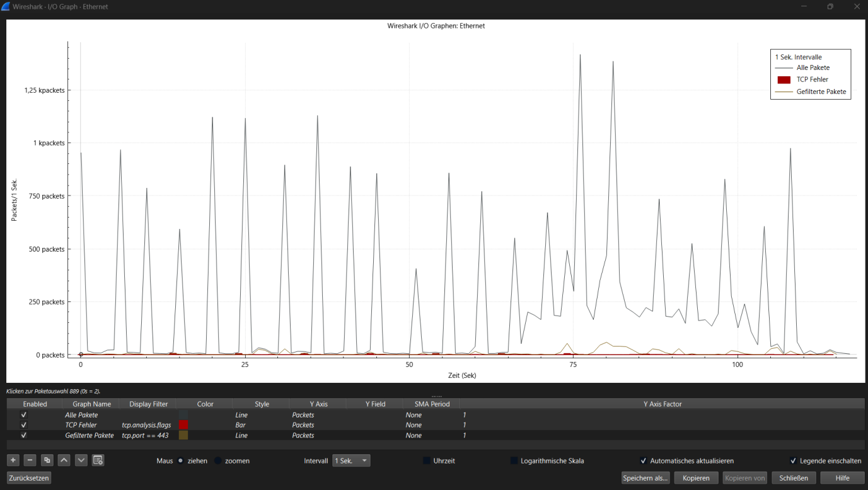Click the Display Filter column header

coord(149,404)
